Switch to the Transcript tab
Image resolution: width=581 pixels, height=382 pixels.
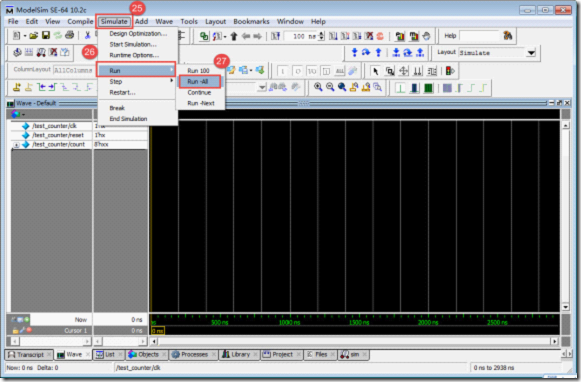[29, 355]
